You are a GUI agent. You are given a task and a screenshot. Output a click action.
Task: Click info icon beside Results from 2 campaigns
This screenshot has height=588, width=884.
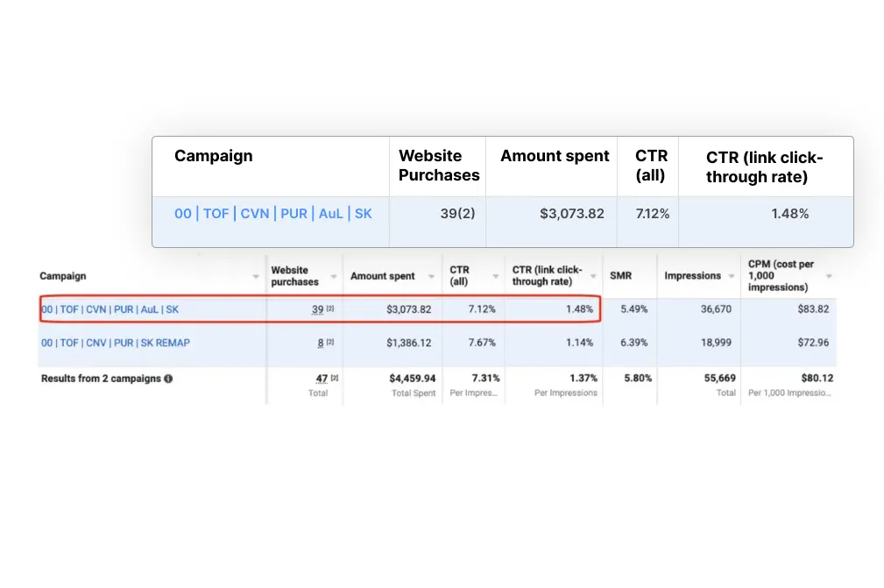point(168,379)
